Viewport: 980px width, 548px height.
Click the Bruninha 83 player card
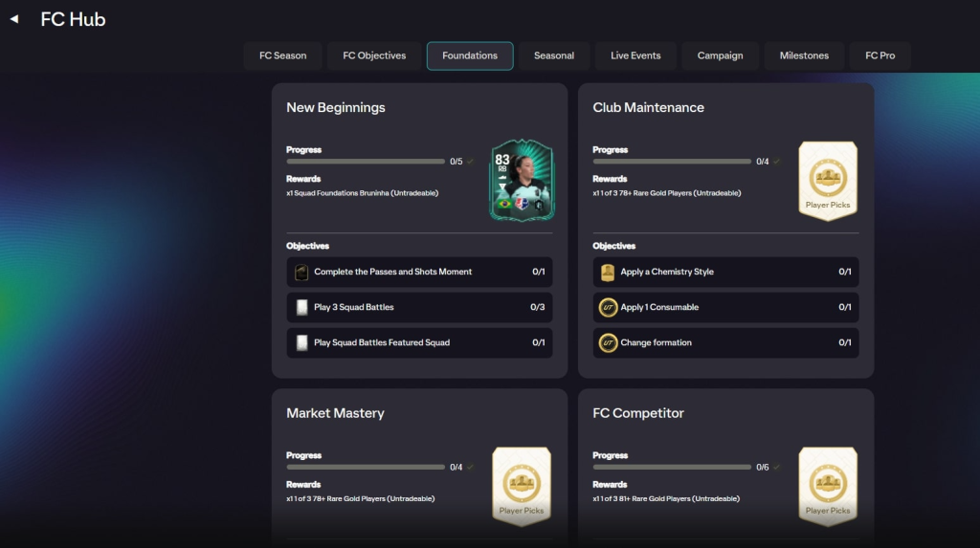[522, 181]
